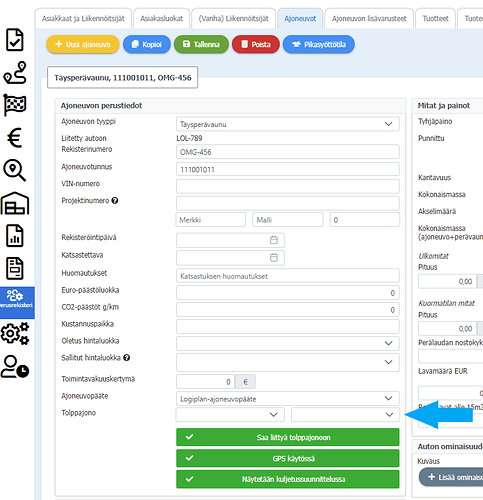
Task: Open the settings gears sidebar icon
Action: [15, 333]
